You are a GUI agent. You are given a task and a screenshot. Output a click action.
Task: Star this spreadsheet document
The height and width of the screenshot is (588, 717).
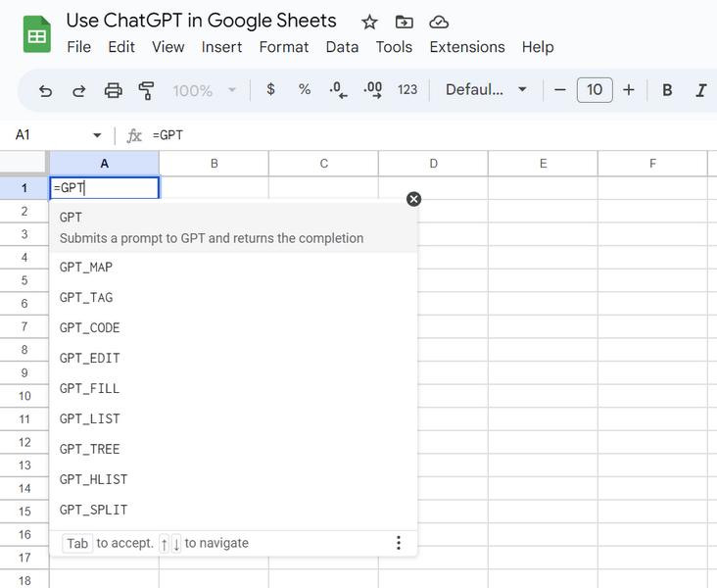(x=369, y=22)
